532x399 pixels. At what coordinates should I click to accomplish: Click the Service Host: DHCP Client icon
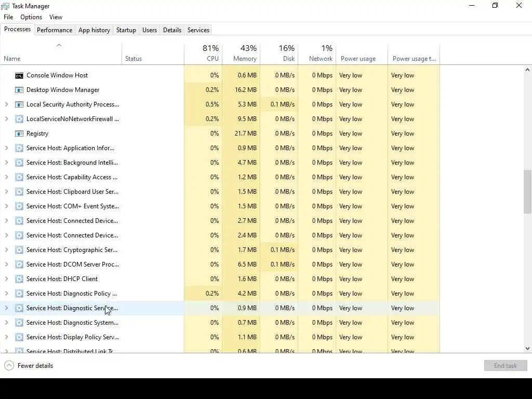pyautogui.click(x=19, y=279)
